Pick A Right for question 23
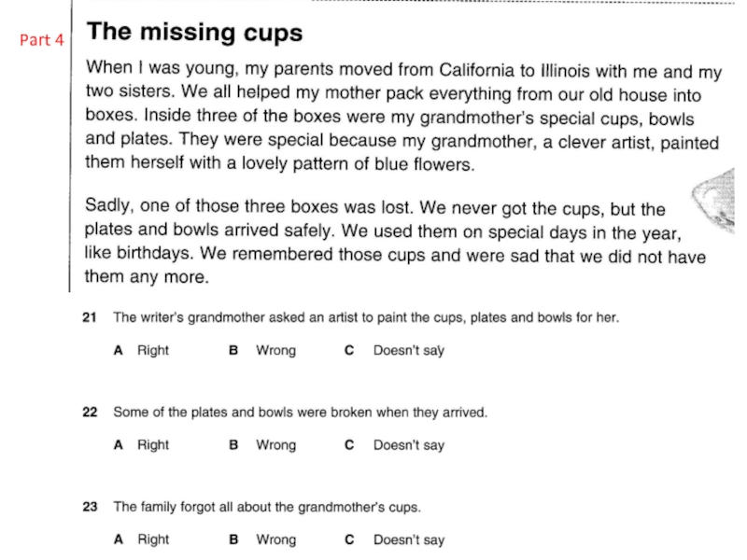This screenshot has height=560, width=747. click(x=141, y=539)
